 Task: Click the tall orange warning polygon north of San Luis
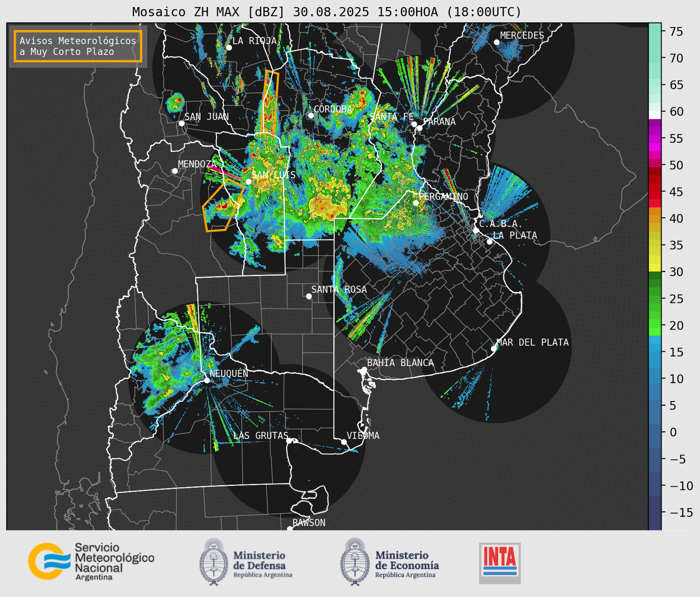point(269,102)
